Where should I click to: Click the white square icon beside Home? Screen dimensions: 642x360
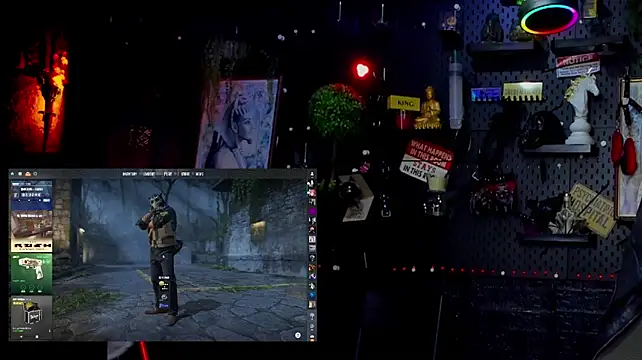pos(20,174)
